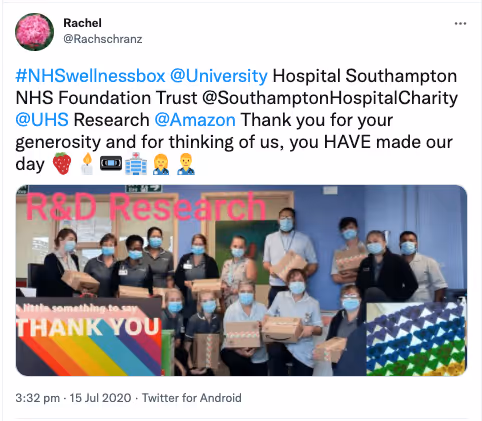The height and width of the screenshot is (421, 482).
Task: Click the candle emoji in tweet
Action: pos(87,164)
